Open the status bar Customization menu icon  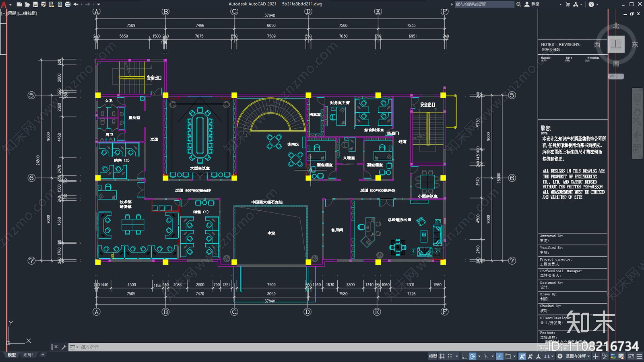tap(639, 356)
